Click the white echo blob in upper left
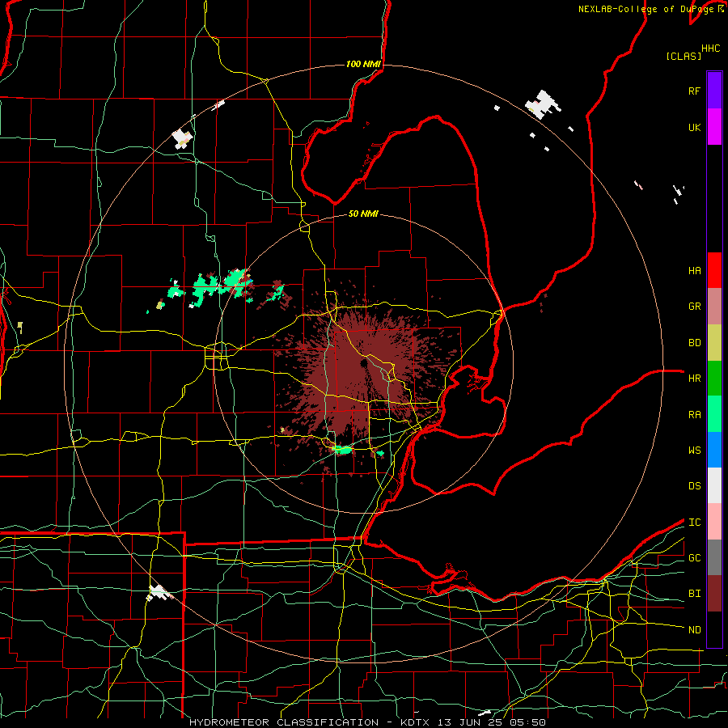The height and width of the screenshot is (728, 728). point(181,139)
